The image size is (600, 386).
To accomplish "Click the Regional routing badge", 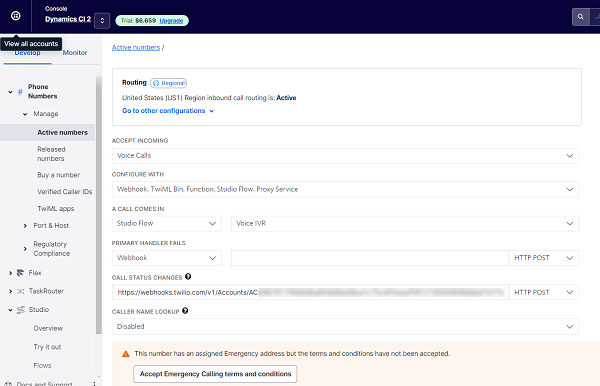I will point(169,83).
